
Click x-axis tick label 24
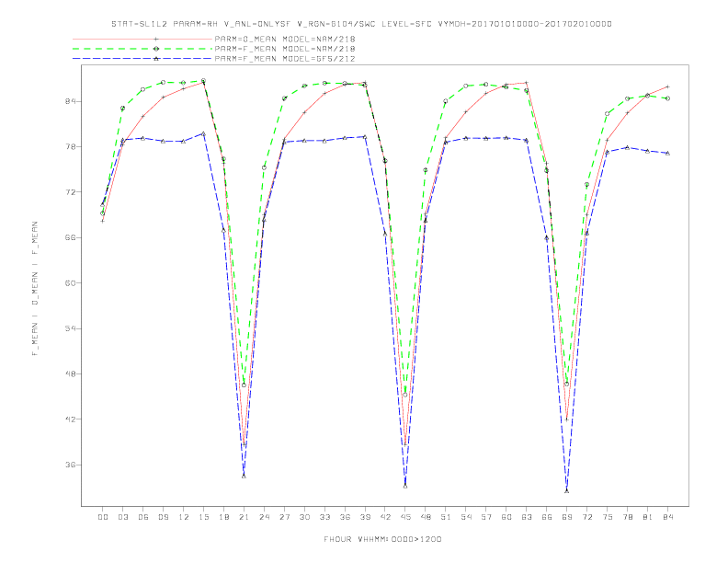(264, 517)
